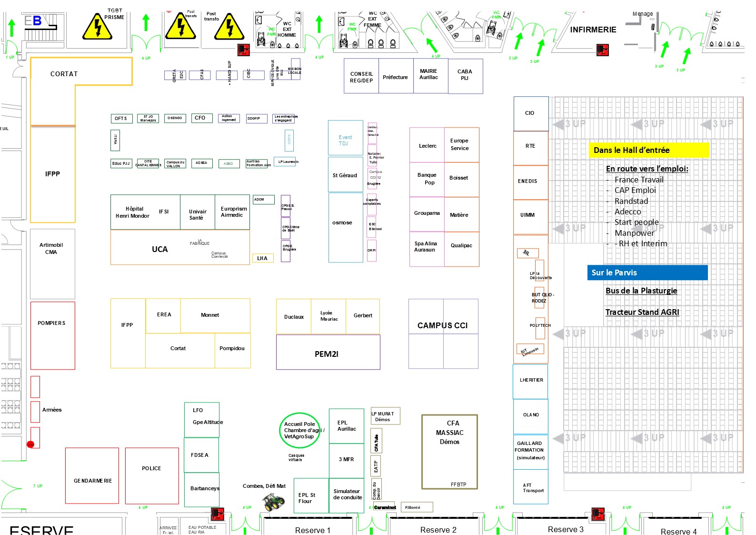The width and height of the screenshot is (756, 535).
Task: Click the OLANO stand
Action: pos(530,416)
